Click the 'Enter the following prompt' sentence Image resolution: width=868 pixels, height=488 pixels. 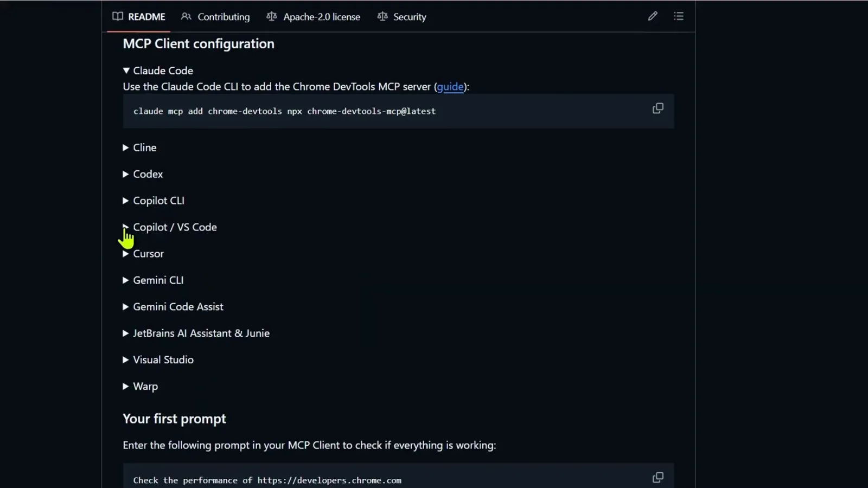pos(309,445)
